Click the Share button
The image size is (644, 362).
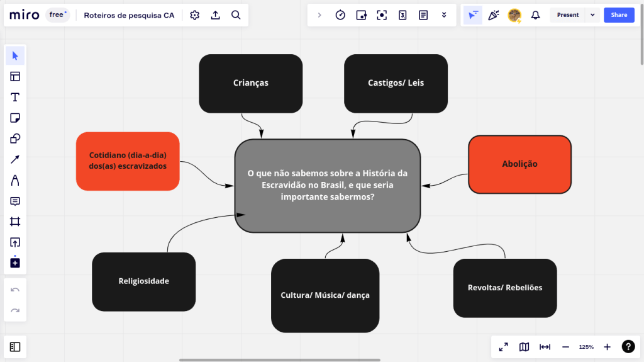click(x=619, y=15)
